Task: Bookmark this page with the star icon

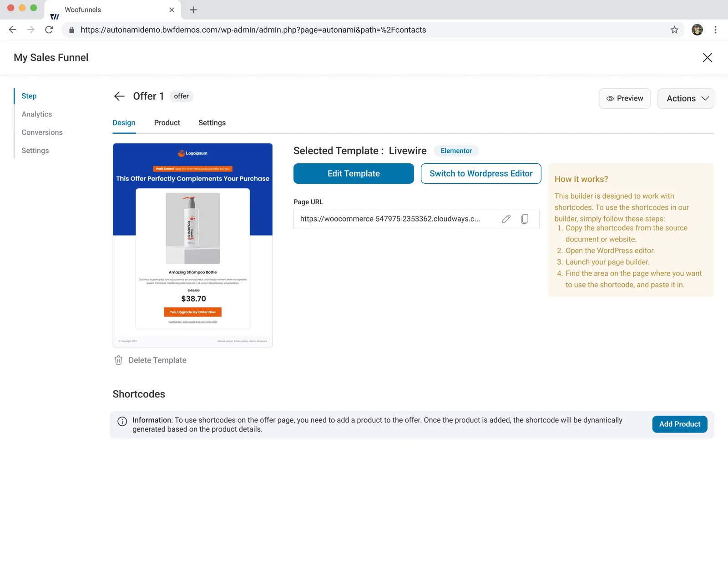Action: tap(674, 30)
